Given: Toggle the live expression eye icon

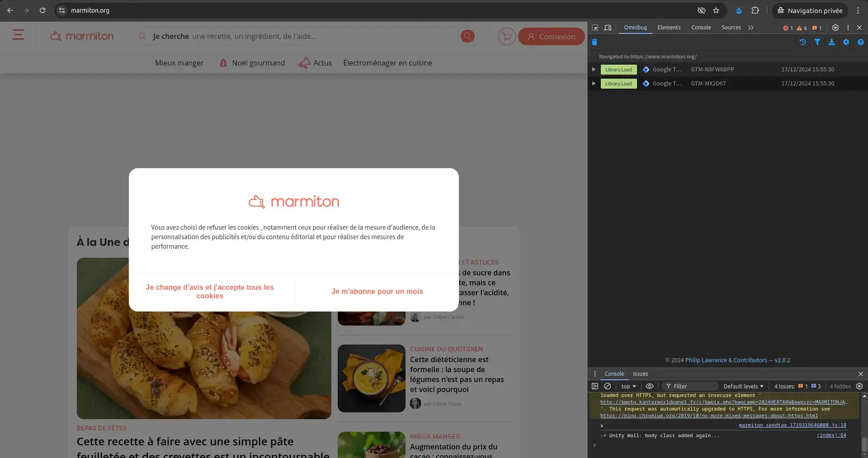Looking at the screenshot, I should [x=649, y=386].
